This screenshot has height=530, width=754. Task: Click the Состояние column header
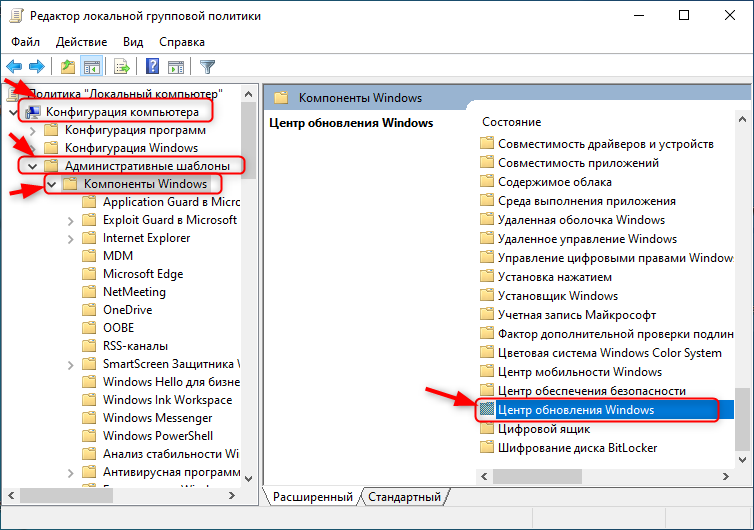pos(512,122)
